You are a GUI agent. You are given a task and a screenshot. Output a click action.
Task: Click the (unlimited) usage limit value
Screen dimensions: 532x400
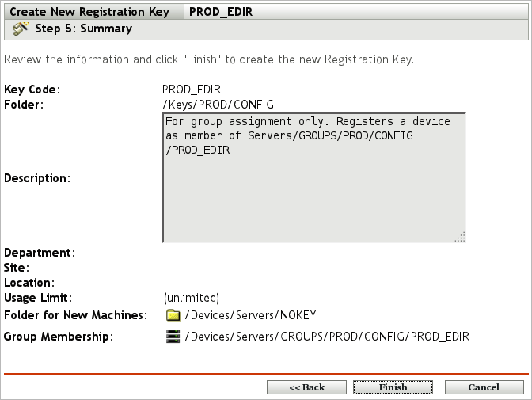point(191,298)
